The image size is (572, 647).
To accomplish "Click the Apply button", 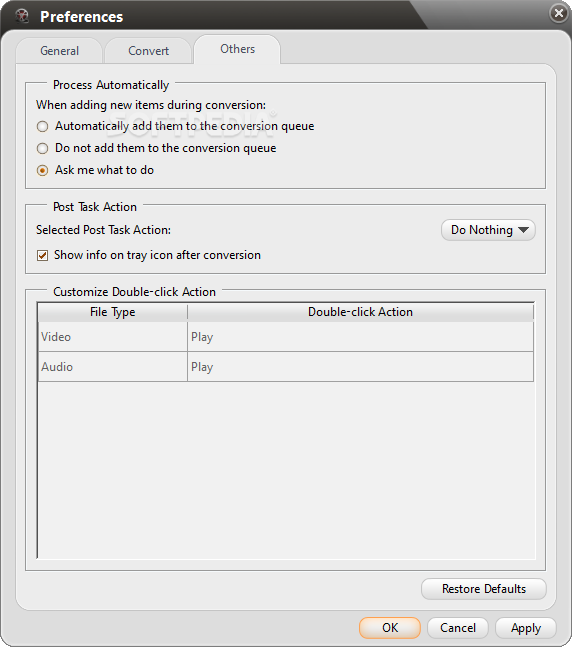I will pyautogui.click(x=526, y=628).
